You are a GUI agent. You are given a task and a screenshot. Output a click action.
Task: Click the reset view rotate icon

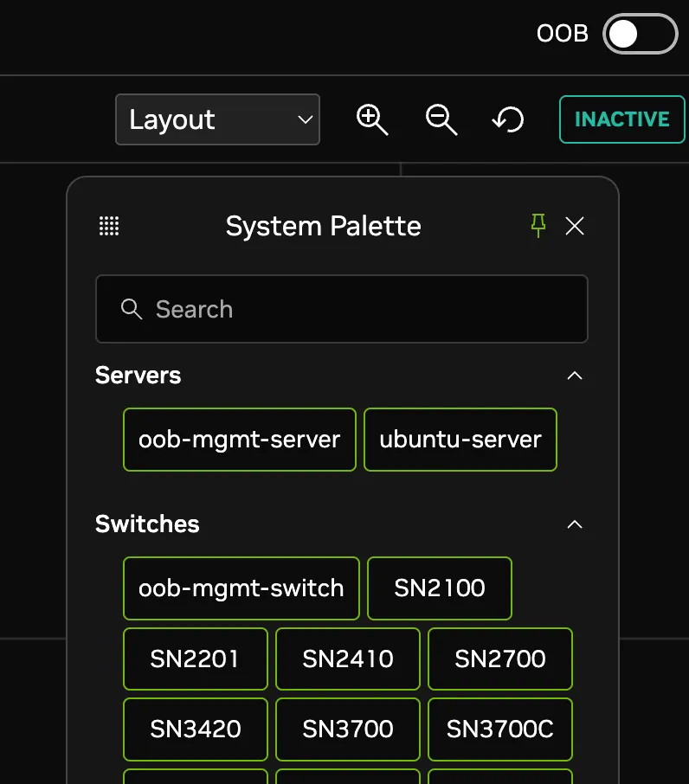[x=508, y=119]
